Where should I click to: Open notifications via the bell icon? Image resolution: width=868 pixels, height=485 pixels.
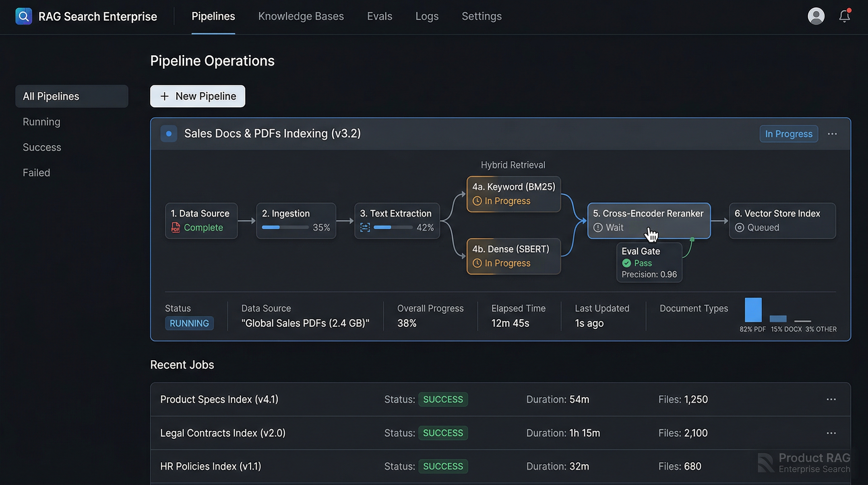pyautogui.click(x=844, y=16)
